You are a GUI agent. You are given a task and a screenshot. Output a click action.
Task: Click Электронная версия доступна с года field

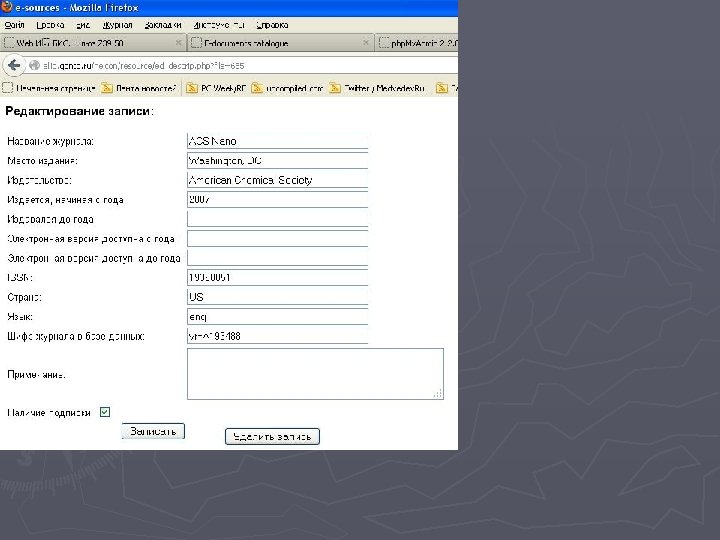(277, 239)
